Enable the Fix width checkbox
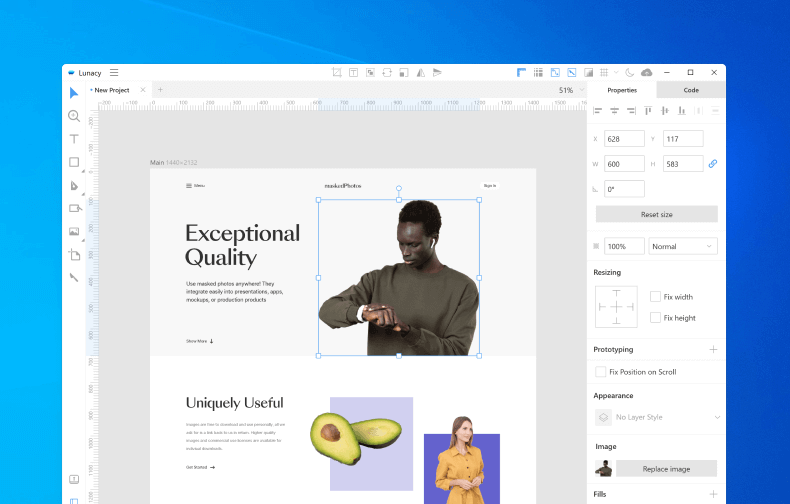Viewport: 790px width, 504px height. pos(655,297)
